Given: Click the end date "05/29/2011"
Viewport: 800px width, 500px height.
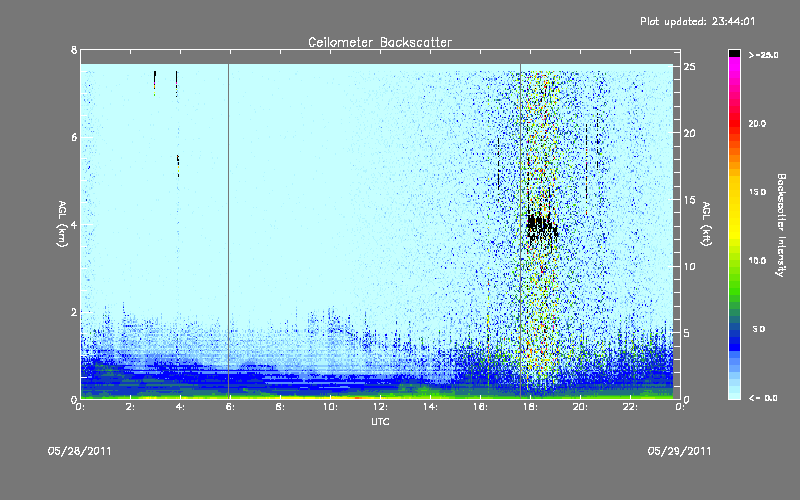Looking at the screenshot, I should click(x=679, y=451).
